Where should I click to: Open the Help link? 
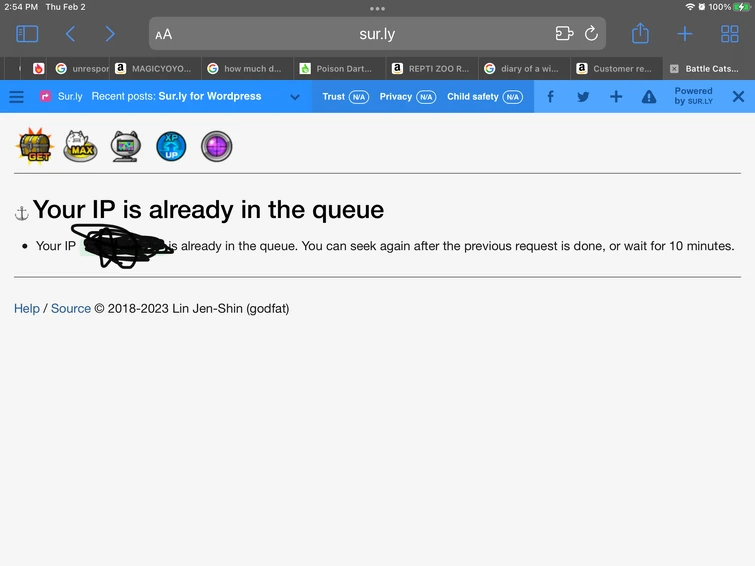click(x=26, y=308)
